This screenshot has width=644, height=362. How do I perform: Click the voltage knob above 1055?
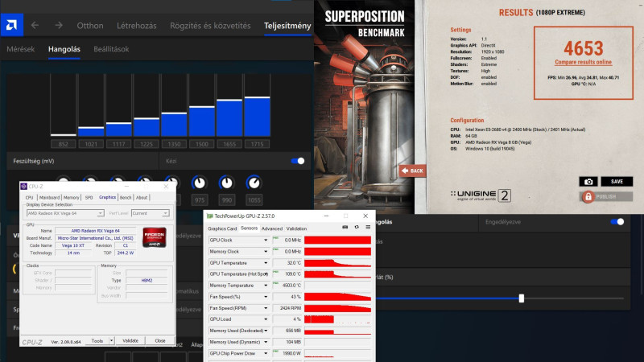pyautogui.click(x=254, y=183)
